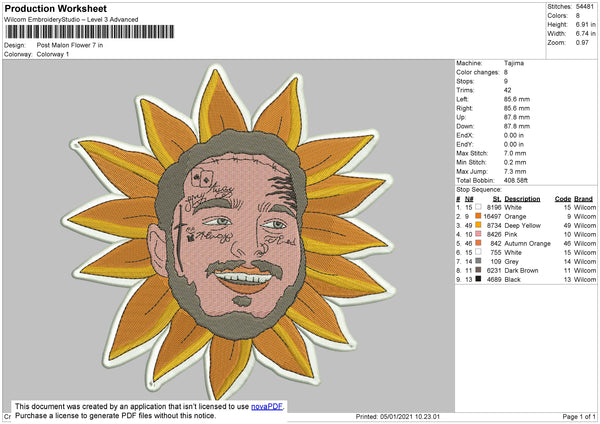Screen dimensions: 600x424
Task: Click the Width value 6.74 in
Action: tap(585, 34)
